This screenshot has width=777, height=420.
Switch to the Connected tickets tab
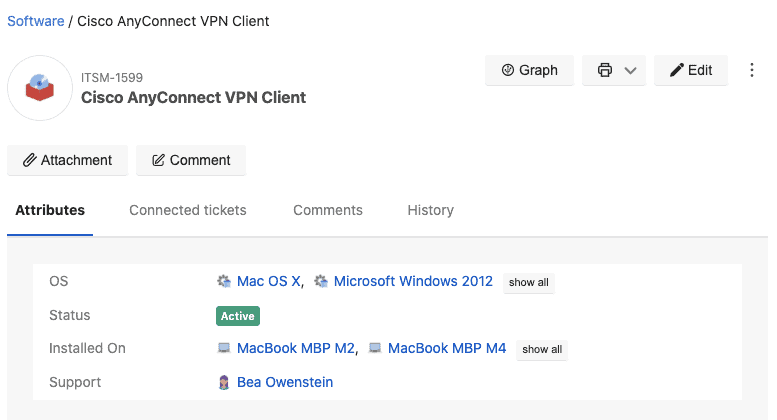click(x=188, y=210)
